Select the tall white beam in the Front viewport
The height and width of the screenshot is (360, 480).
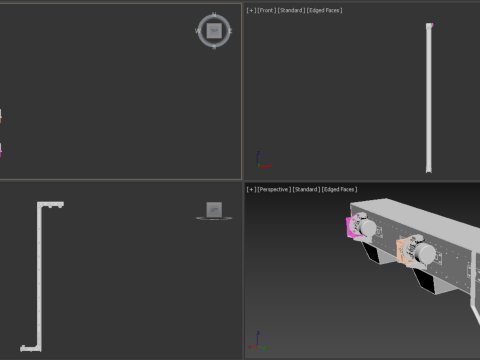pyautogui.click(x=429, y=98)
